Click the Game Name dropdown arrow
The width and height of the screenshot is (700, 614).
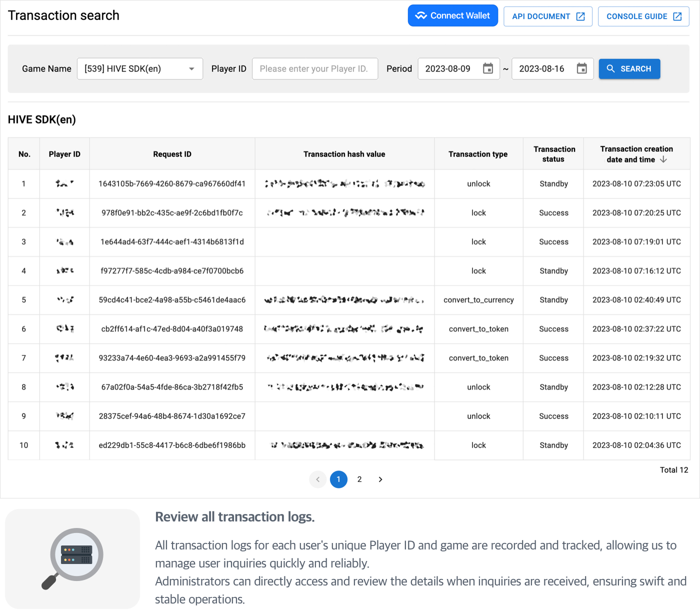(x=191, y=69)
